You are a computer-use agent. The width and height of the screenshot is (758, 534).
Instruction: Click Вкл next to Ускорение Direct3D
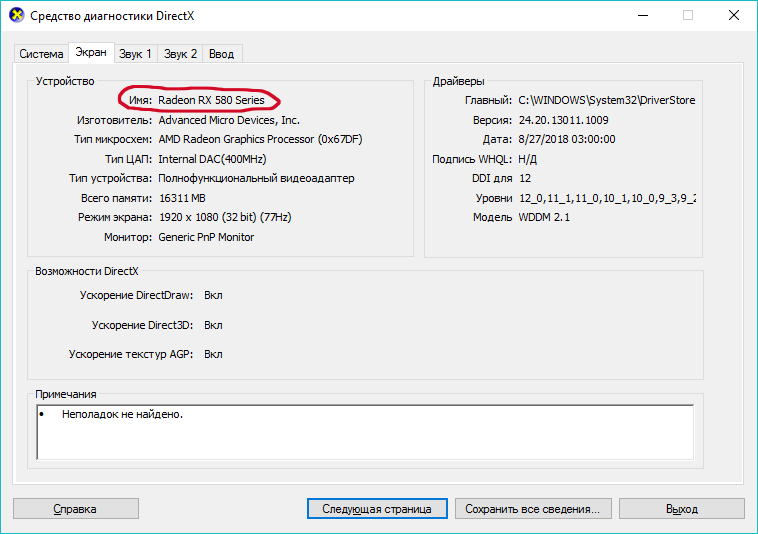213,325
